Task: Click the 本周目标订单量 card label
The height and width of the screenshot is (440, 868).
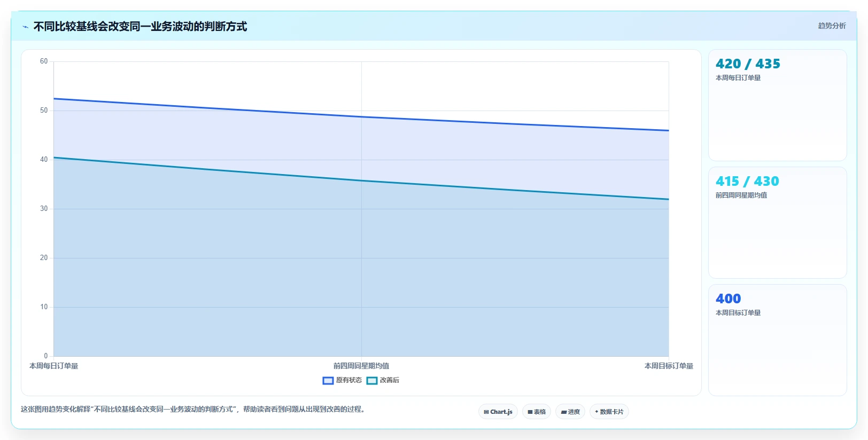Action: (x=738, y=313)
